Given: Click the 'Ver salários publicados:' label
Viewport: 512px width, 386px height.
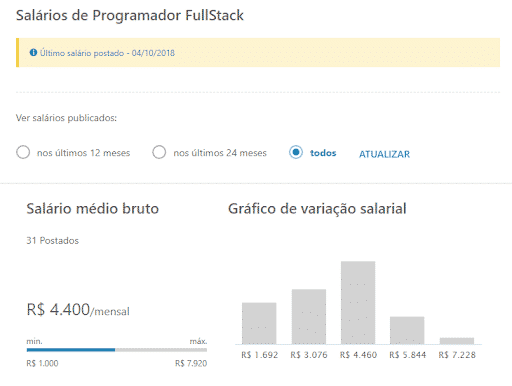Looking at the screenshot, I should (66, 118).
